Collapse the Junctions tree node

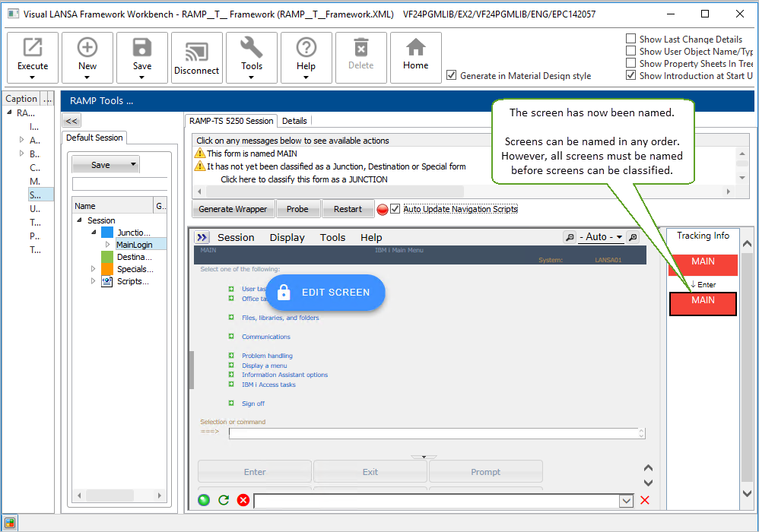tap(94, 232)
